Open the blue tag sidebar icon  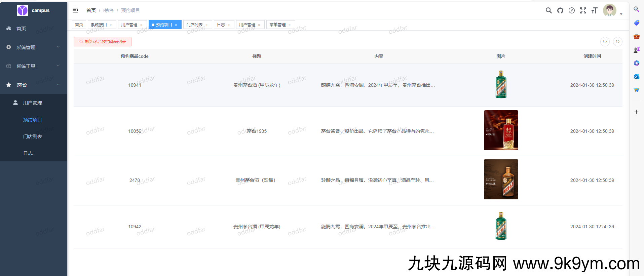636,23
